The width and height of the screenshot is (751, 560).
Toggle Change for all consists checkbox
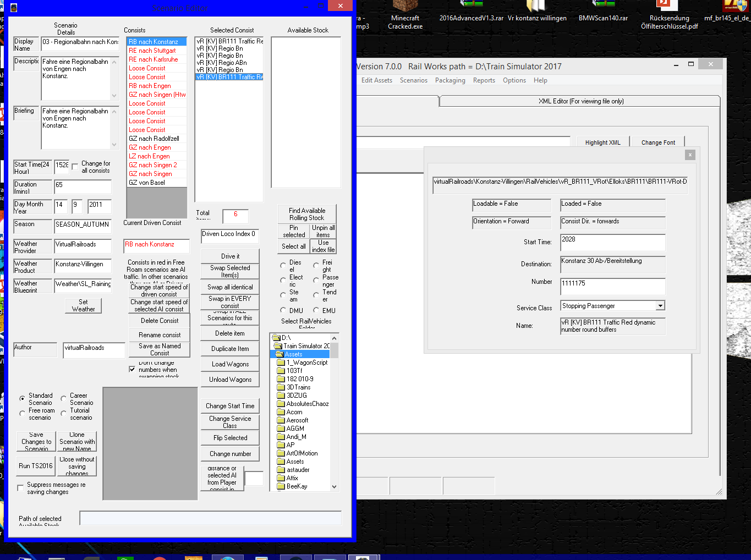(75, 167)
